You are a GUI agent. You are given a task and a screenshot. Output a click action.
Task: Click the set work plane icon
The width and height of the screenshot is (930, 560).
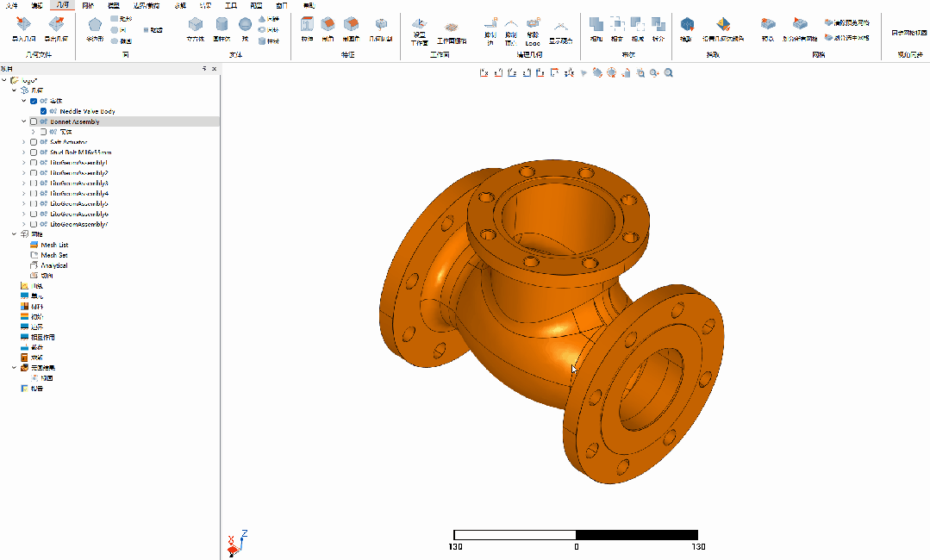point(420,24)
